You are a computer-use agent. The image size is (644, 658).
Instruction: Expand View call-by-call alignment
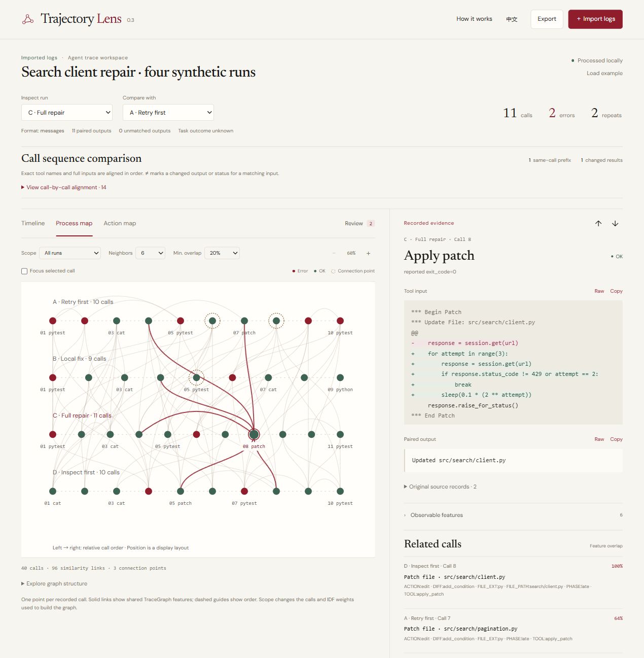click(64, 187)
